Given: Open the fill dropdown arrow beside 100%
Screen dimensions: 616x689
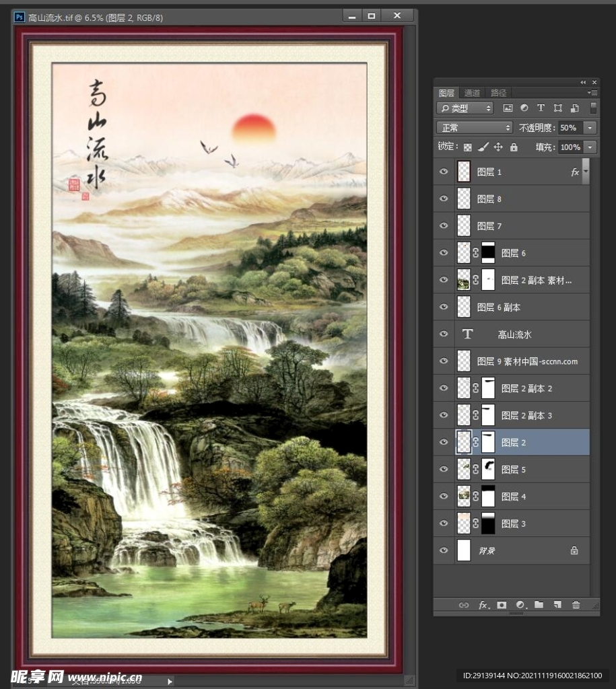Looking at the screenshot, I should (589, 147).
